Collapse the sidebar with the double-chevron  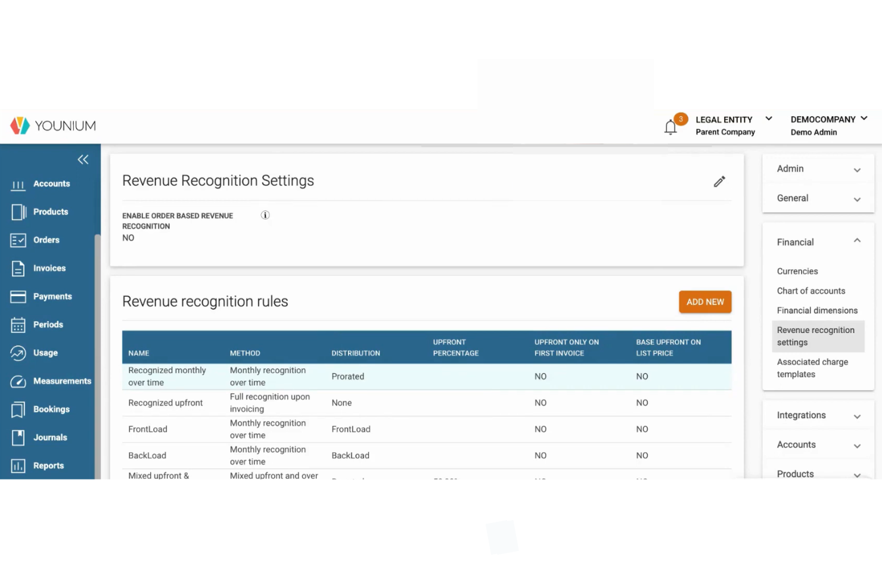click(83, 159)
